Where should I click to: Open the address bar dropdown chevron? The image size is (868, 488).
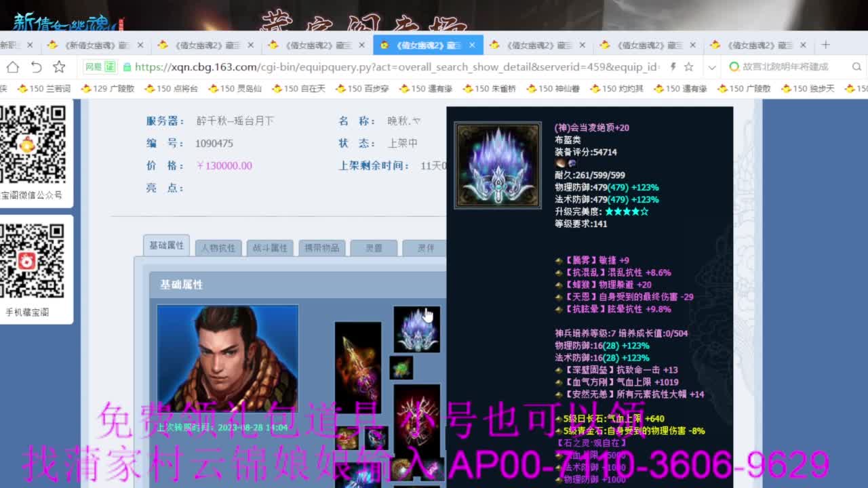[712, 68]
